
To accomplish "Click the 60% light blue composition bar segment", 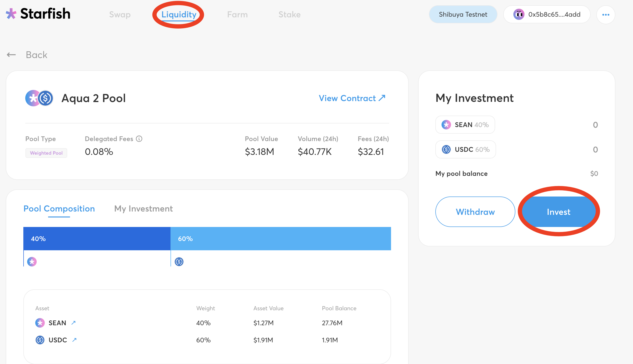I will tap(281, 238).
